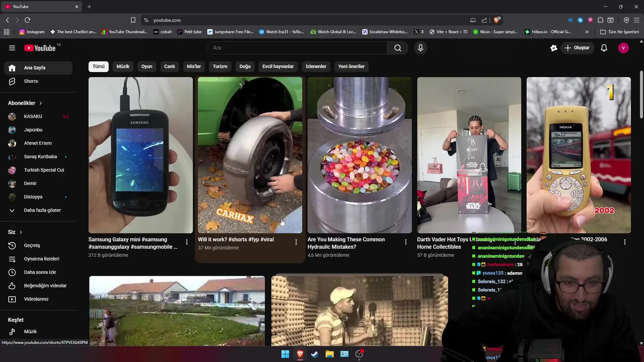The image size is (644, 362).
Task: Select the Evcil hayvanlar filter chip
Action: (278, 66)
